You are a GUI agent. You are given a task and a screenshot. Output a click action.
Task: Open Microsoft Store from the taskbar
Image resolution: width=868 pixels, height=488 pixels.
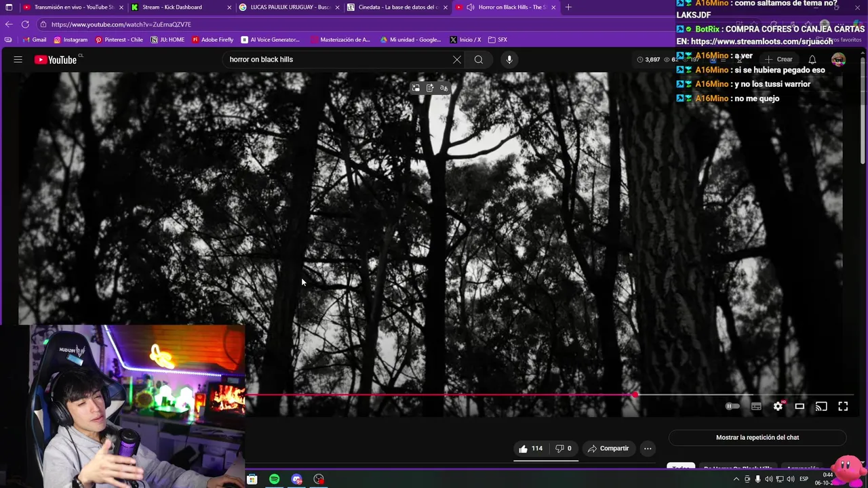252,479
